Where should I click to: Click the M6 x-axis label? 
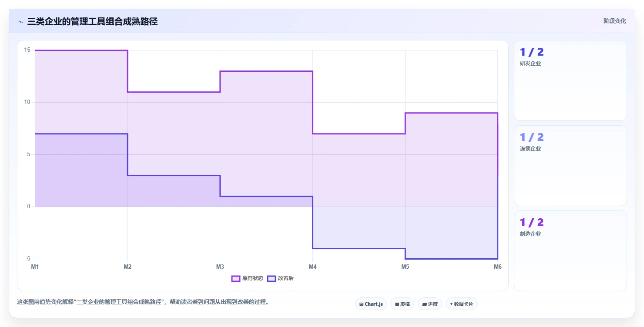(498, 267)
